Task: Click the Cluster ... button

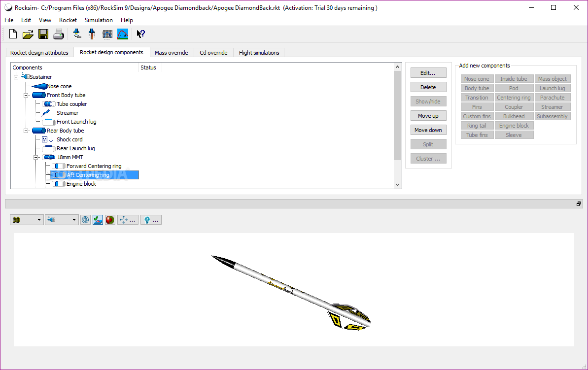Action: pos(428,159)
